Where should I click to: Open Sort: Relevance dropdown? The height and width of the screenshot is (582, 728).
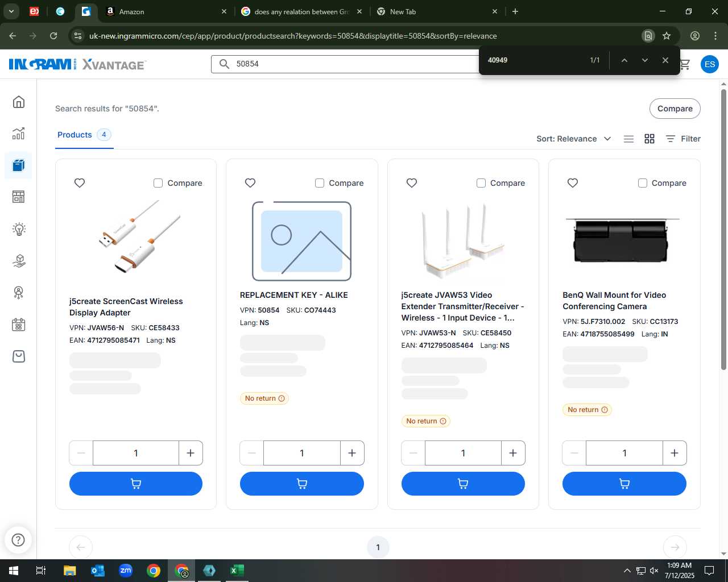(573, 139)
